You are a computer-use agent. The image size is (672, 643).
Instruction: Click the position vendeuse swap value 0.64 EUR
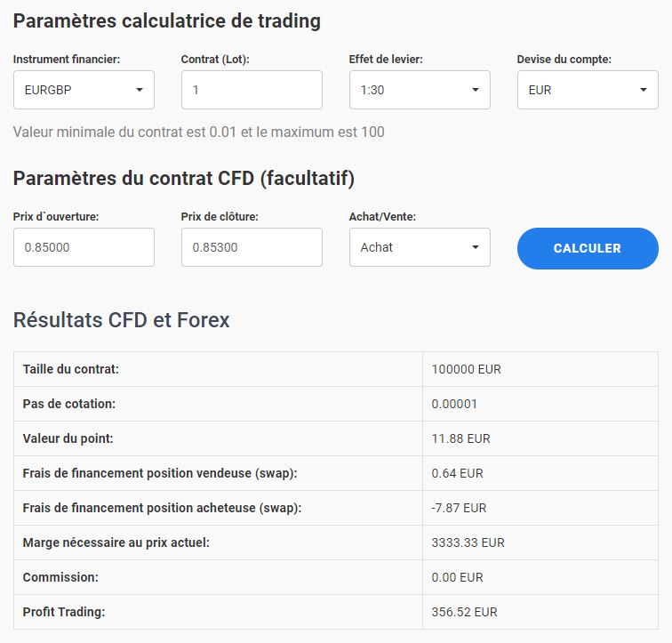point(457,473)
